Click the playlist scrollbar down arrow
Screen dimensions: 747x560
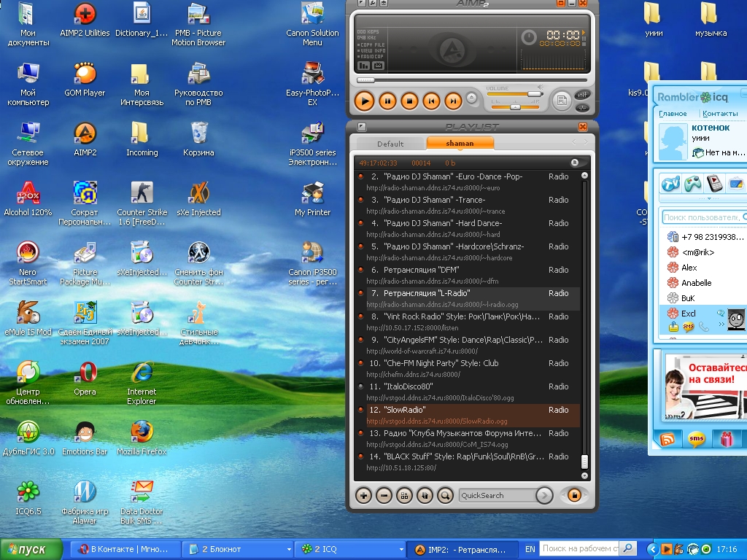coord(584,475)
